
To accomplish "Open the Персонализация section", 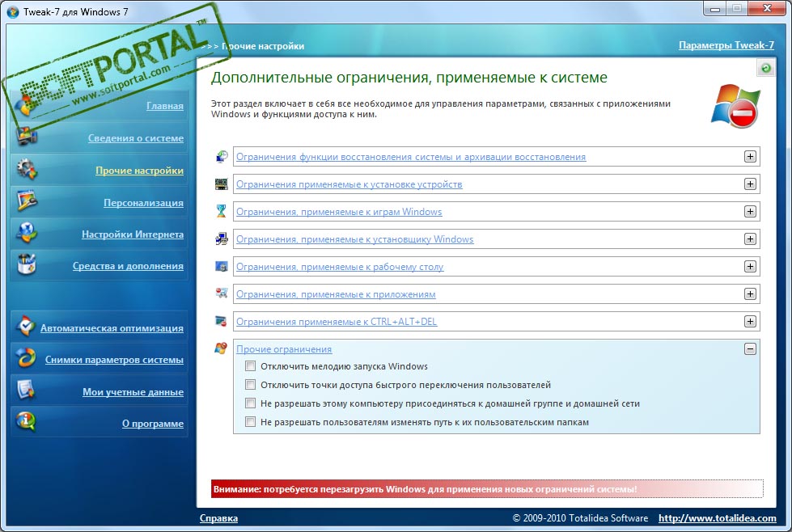I will (x=143, y=202).
